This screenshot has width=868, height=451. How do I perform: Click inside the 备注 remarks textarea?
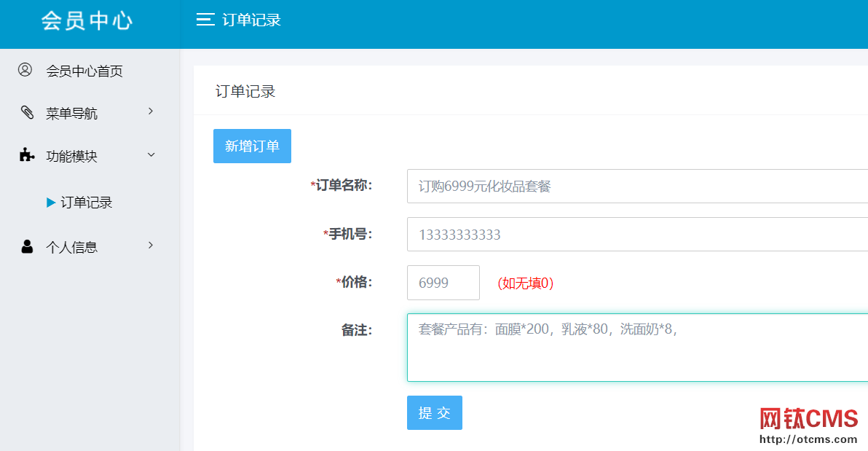pos(583,348)
